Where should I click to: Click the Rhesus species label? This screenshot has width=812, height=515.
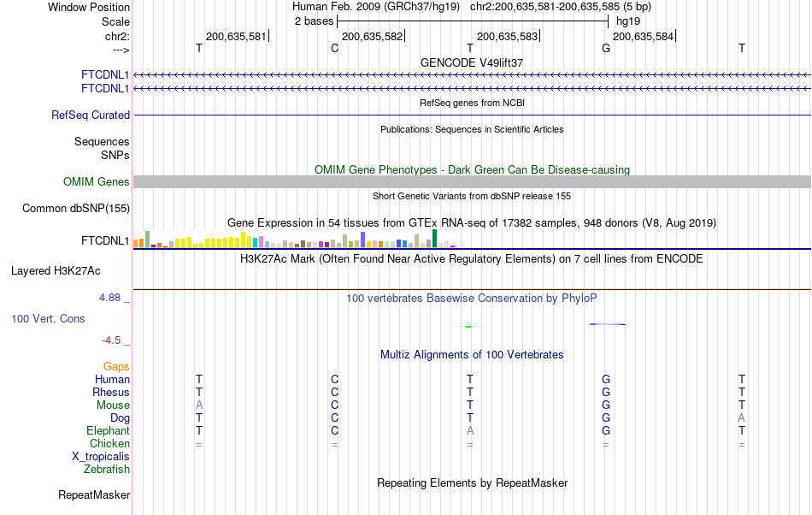coord(111,392)
